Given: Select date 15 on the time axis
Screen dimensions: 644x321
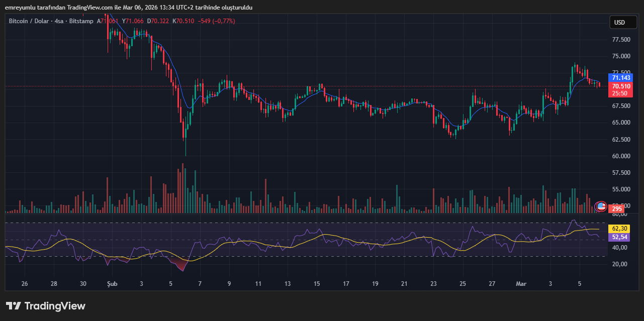Looking at the screenshot, I should coord(317,284).
